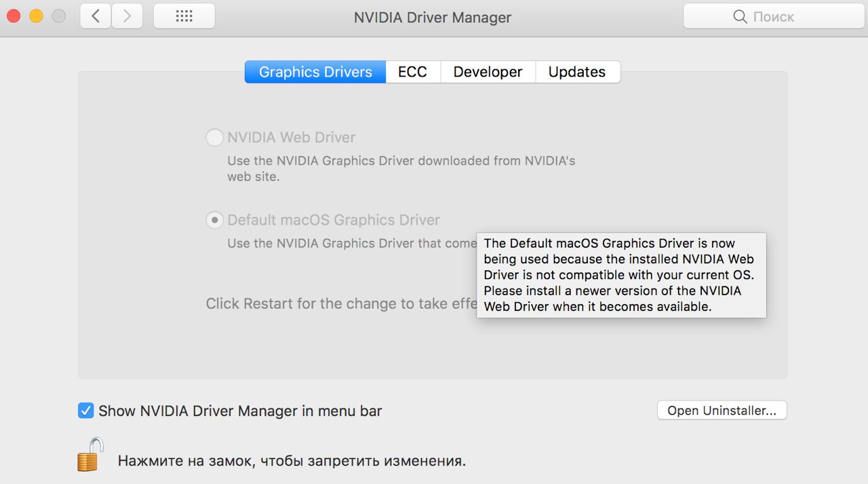Go back with the left chevron button

96,16
